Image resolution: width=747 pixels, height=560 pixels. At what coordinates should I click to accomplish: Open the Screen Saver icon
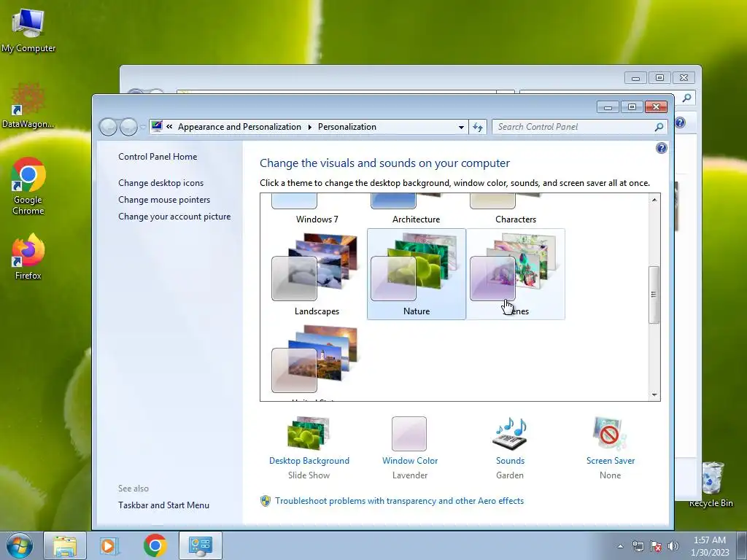pos(611,433)
